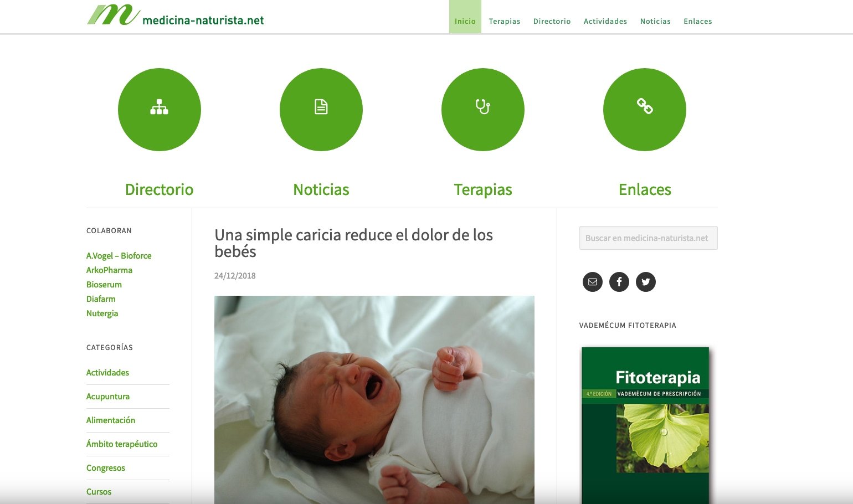Open the A.Vogel – Bioforce collaborator link
Screen dimensions: 853x504
click(x=119, y=256)
